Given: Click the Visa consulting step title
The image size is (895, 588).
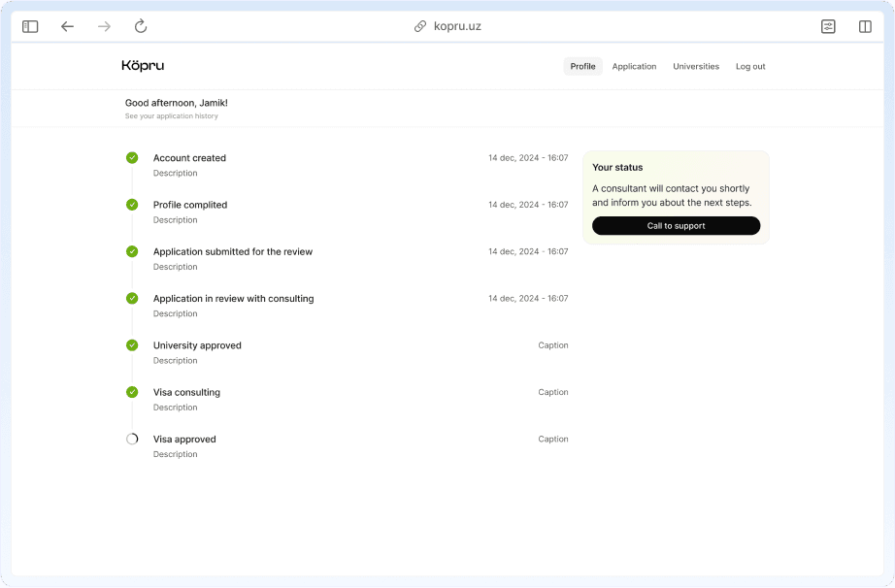Looking at the screenshot, I should (186, 392).
